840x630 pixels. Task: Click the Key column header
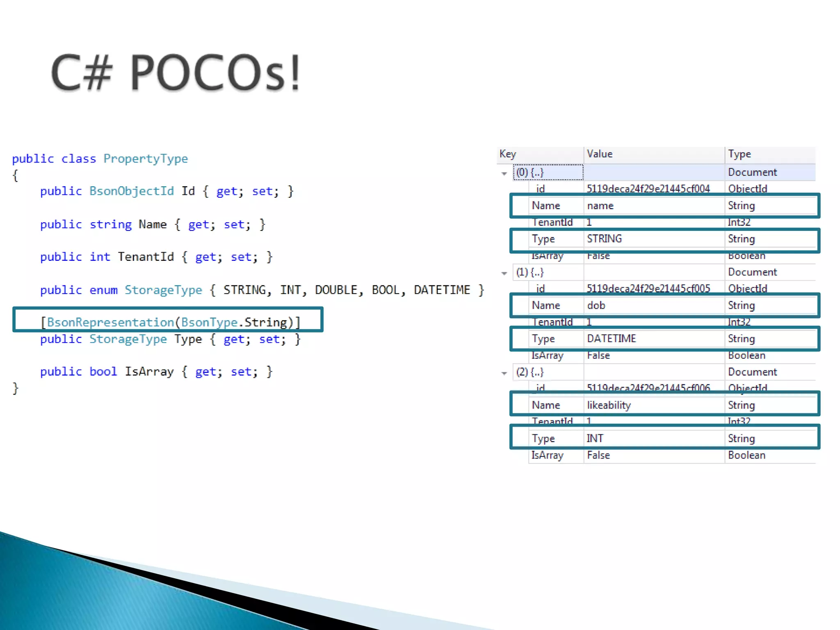[x=508, y=154]
